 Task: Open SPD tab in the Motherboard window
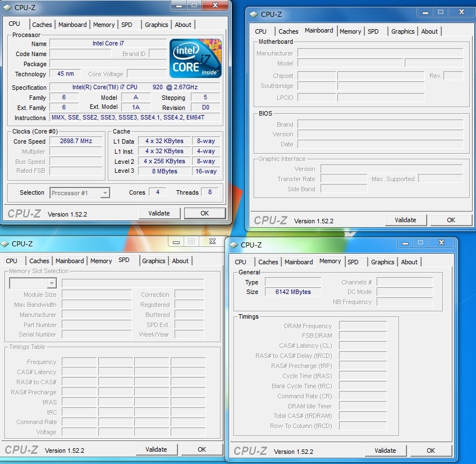(373, 31)
